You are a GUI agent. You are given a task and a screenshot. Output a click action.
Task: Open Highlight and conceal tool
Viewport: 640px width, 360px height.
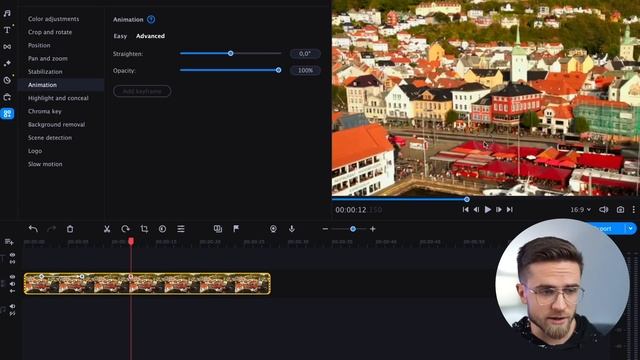pos(58,98)
